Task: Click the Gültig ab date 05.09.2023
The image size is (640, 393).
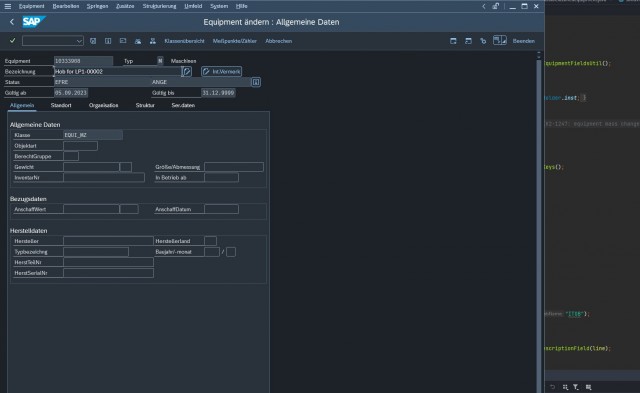Action: pos(71,93)
